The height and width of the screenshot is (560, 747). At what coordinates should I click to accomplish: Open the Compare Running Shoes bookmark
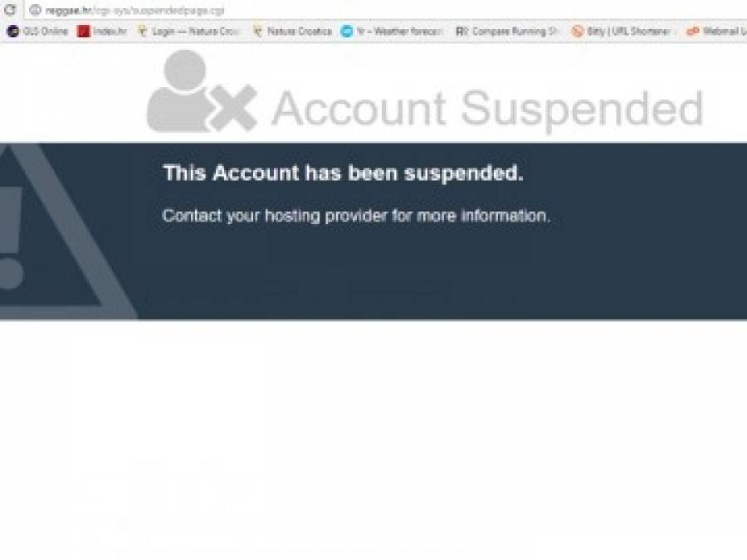point(507,32)
